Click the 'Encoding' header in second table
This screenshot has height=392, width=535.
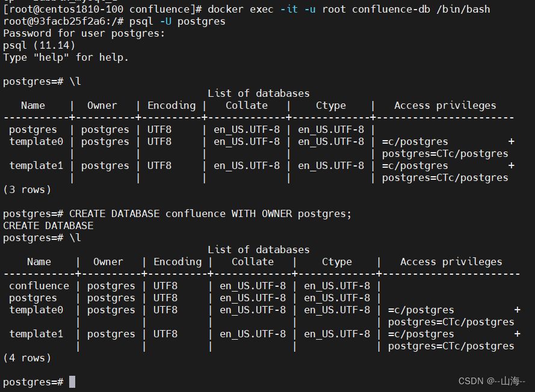178,262
